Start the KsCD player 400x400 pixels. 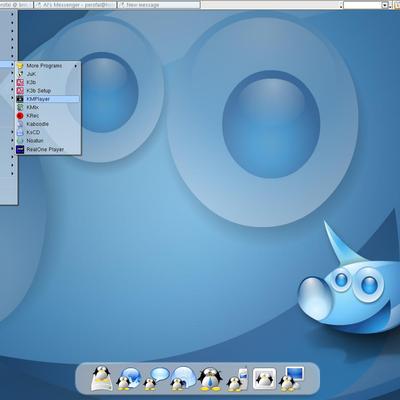pos(48,132)
